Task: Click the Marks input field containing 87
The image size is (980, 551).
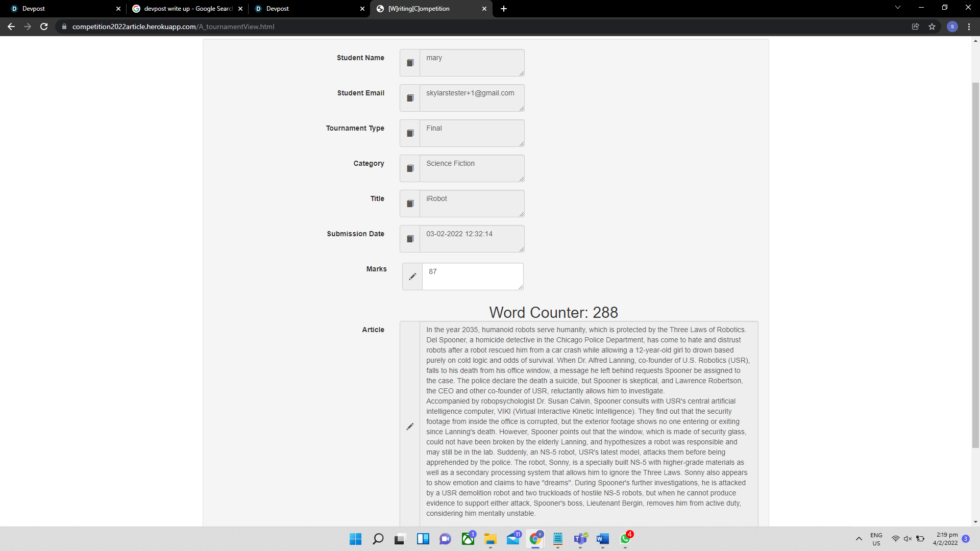Action: click(472, 277)
